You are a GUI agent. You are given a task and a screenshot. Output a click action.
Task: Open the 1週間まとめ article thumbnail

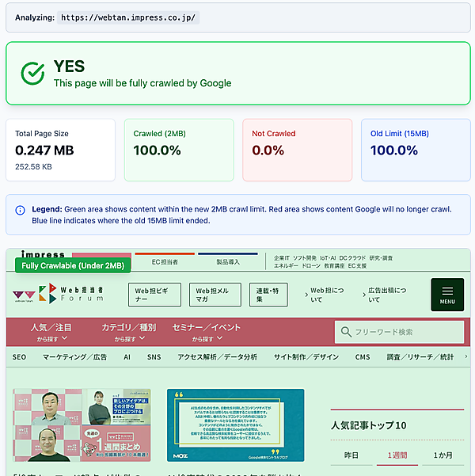(82, 425)
